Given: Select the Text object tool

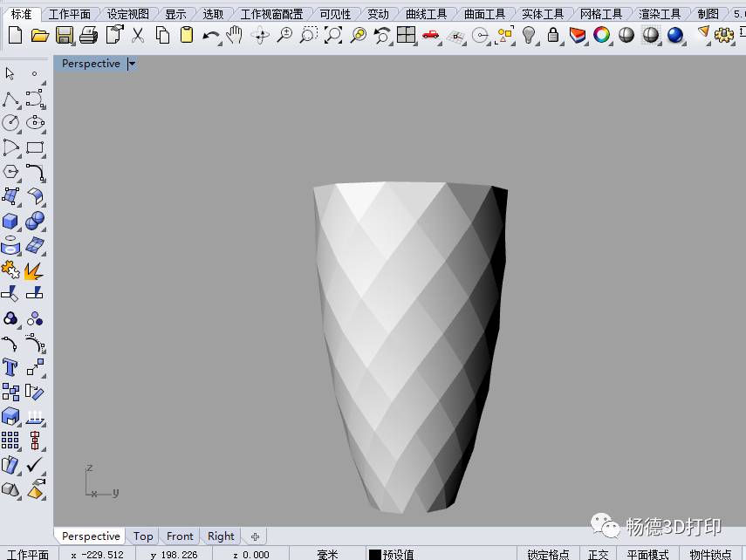Looking at the screenshot, I should click(11, 367).
